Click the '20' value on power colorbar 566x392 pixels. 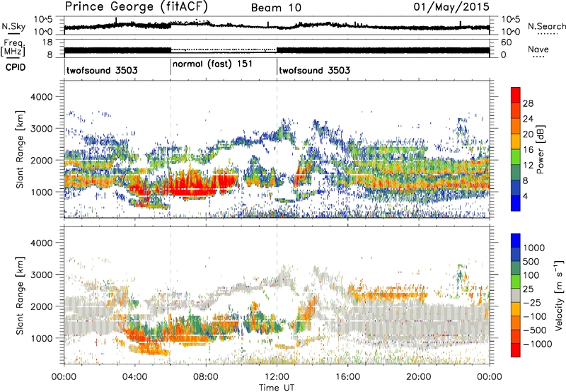click(x=528, y=134)
